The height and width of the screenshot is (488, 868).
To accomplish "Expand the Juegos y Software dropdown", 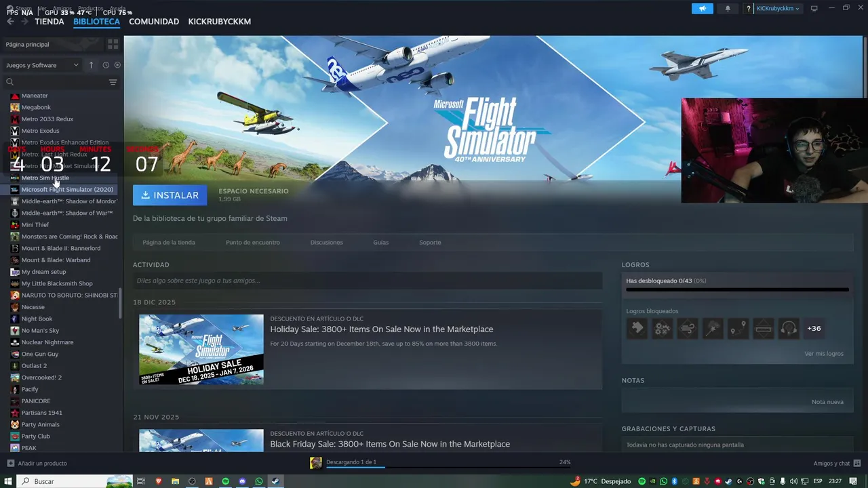I will (42, 65).
